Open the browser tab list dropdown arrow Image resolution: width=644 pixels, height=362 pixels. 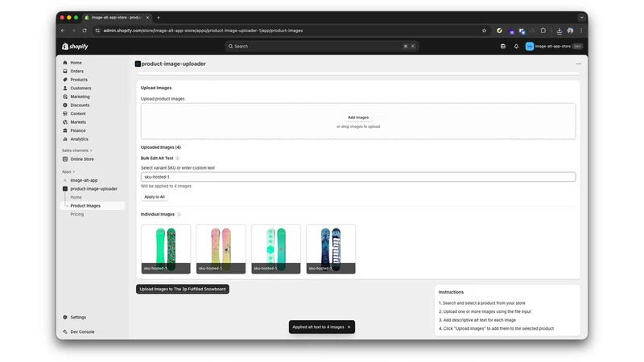coord(581,18)
